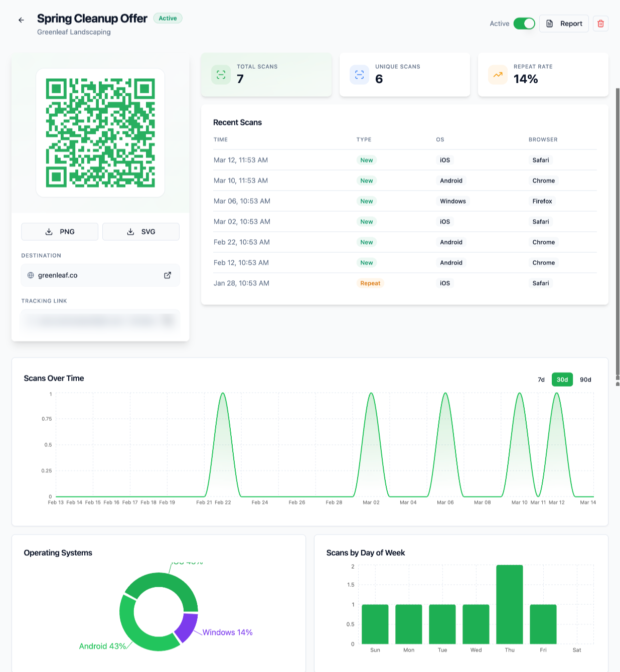Download QR code as SVG

tap(141, 232)
